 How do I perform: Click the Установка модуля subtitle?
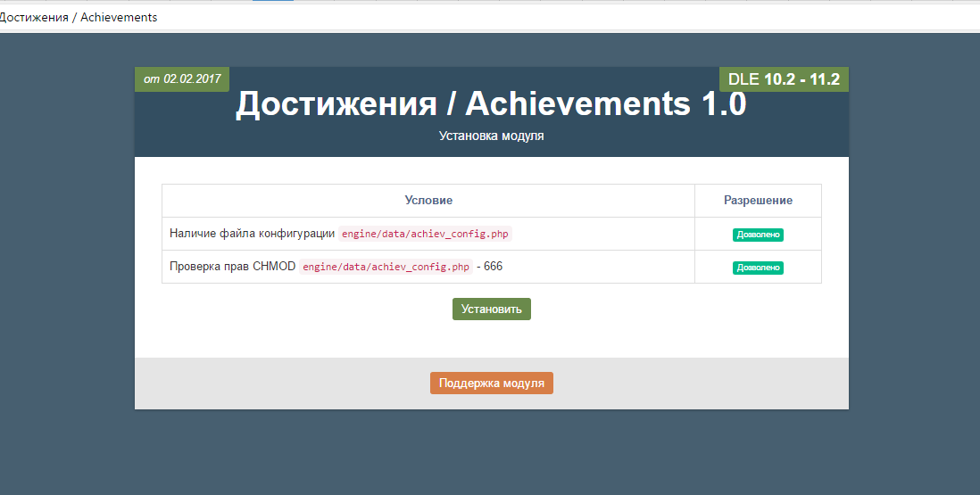click(x=491, y=136)
